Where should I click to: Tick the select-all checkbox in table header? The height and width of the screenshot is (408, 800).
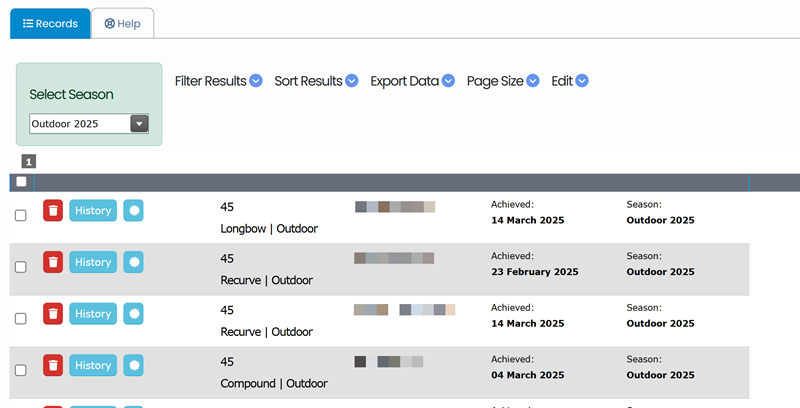21,182
